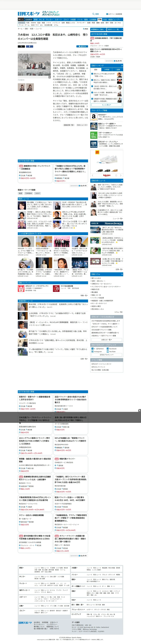Click コロナ keyword tag

37,193
